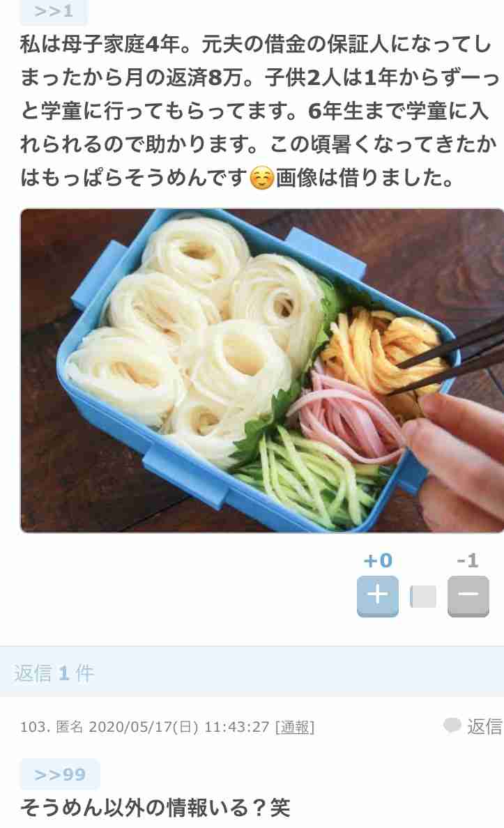Image resolution: width=504 pixels, height=828 pixels.
Task: Click the そうめん以外の情報いる？笑 reply text
Action: pyautogui.click(x=155, y=808)
